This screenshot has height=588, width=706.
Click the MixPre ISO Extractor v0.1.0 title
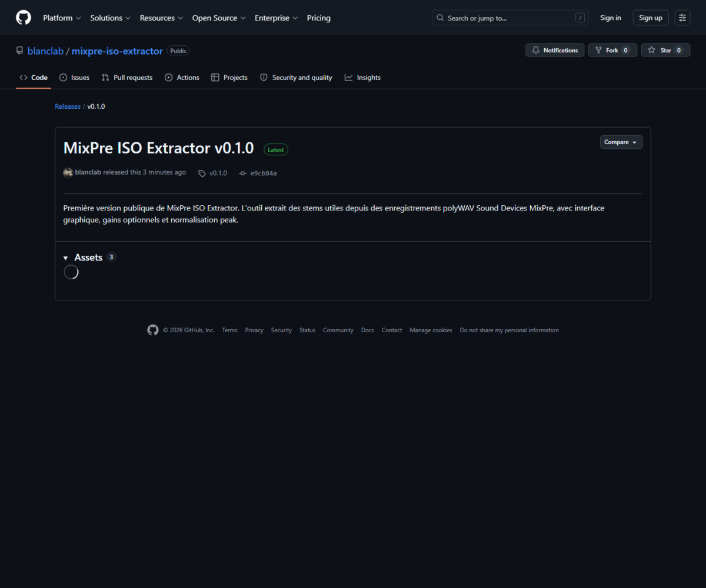158,148
